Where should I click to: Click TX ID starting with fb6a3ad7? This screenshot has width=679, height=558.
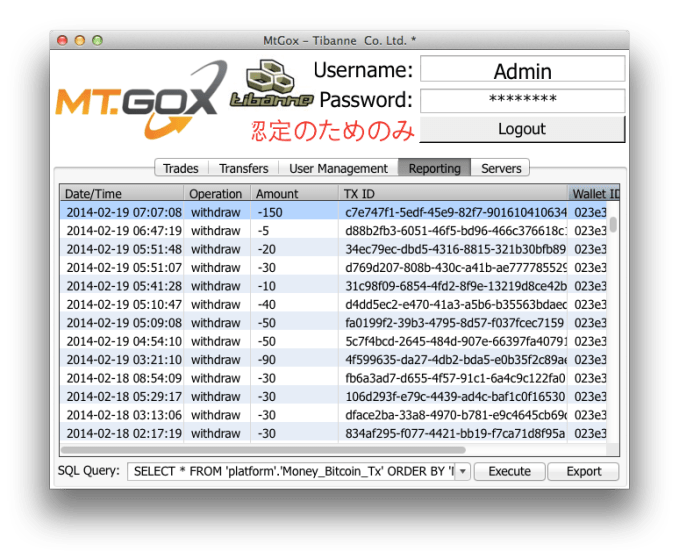[x=455, y=378]
